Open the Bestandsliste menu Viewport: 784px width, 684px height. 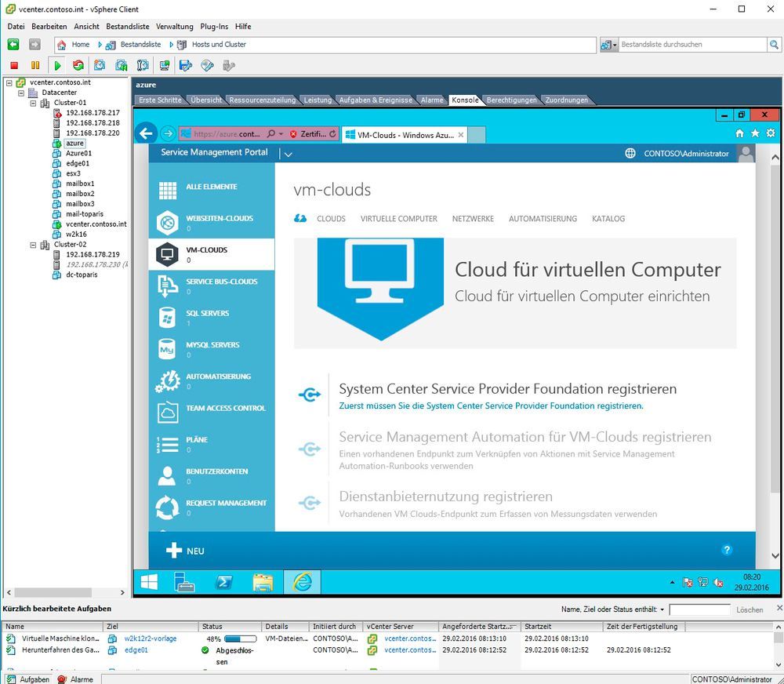[x=127, y=26]
